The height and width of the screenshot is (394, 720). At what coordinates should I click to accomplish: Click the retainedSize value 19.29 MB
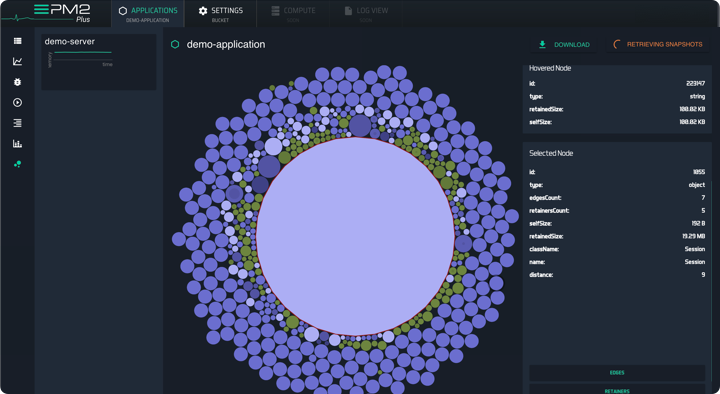(693, 236)
